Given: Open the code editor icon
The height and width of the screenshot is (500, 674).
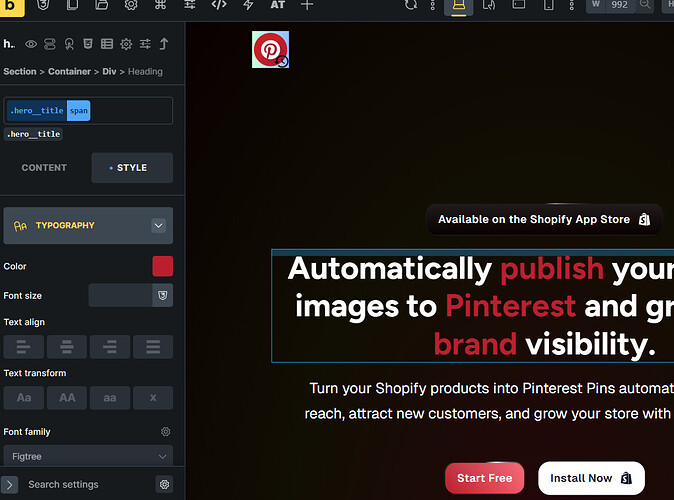Looking at the screenshot, I should point(219,5).
